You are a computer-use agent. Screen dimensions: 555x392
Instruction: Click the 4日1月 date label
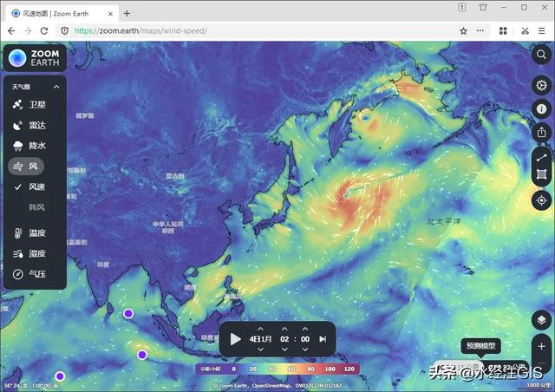point(260,339)
